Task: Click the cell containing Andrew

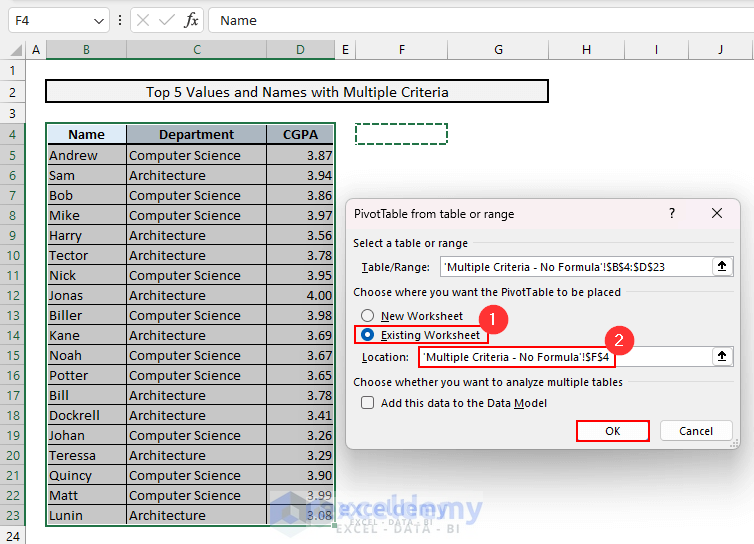Action: click(87, 155)
